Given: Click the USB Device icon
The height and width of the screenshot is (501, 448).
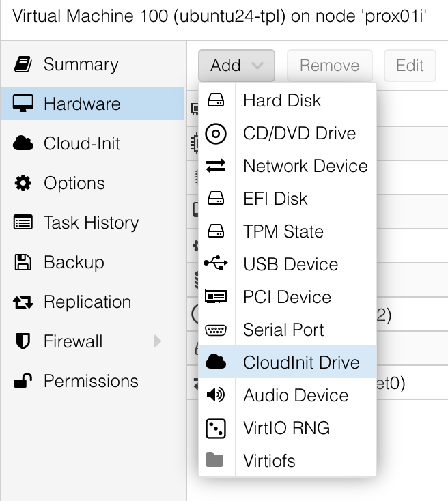Looking at the screenshot, I should pyautogui.click(x=216, y=263).
